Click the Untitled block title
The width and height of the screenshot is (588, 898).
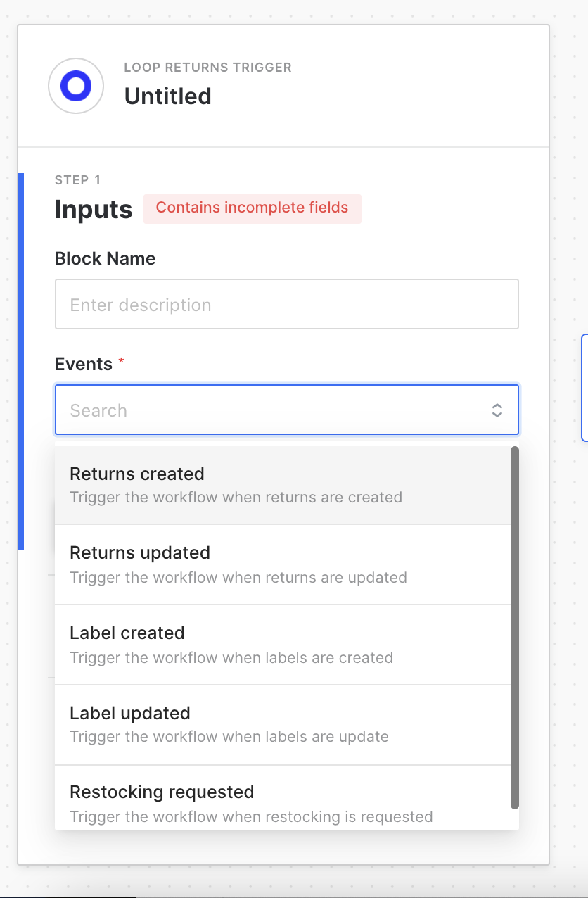pos(168,96)
